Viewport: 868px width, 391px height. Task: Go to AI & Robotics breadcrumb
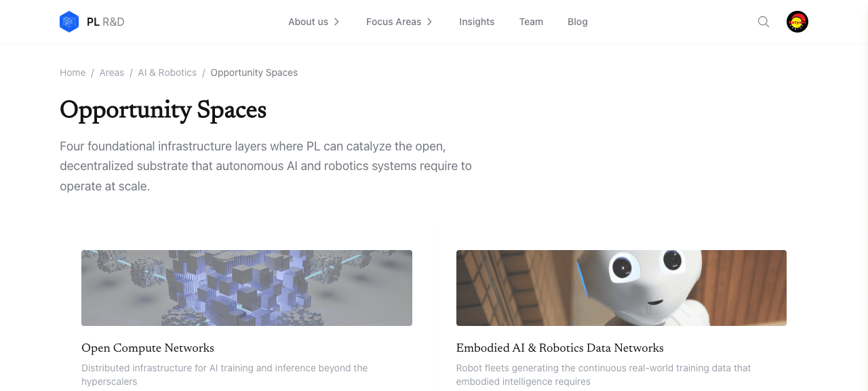[x=167, y=73]
